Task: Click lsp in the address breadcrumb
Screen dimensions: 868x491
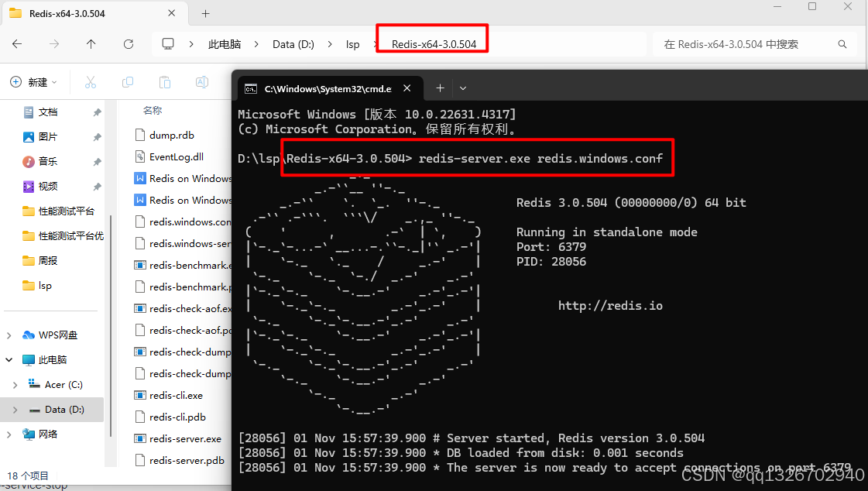Action: tap(352, 44)
